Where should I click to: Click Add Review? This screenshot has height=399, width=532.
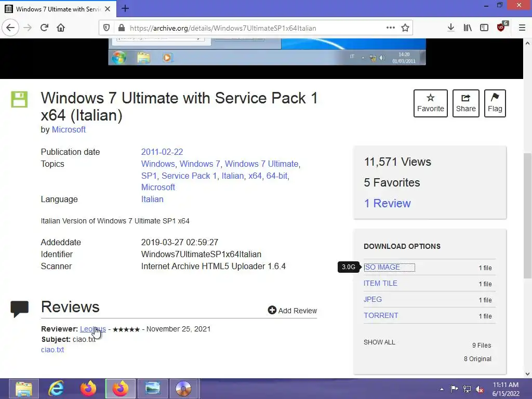pos(292,311)
